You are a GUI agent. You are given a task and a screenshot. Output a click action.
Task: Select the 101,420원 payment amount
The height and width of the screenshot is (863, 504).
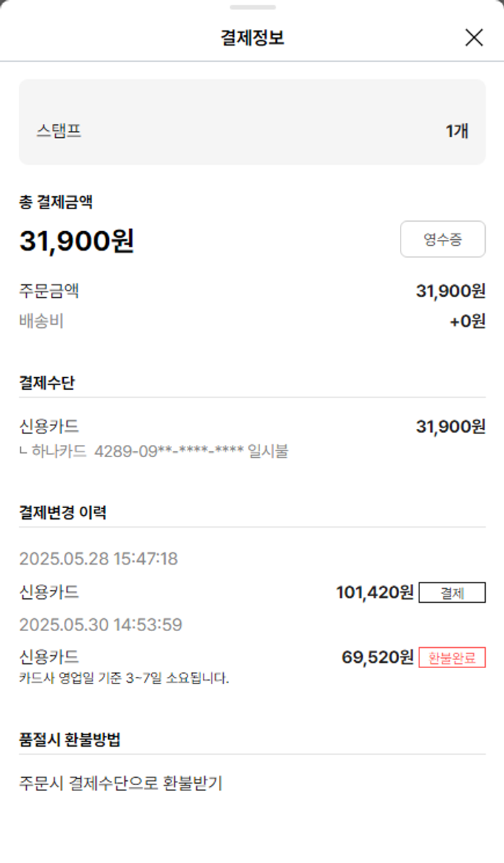[374, 593]
